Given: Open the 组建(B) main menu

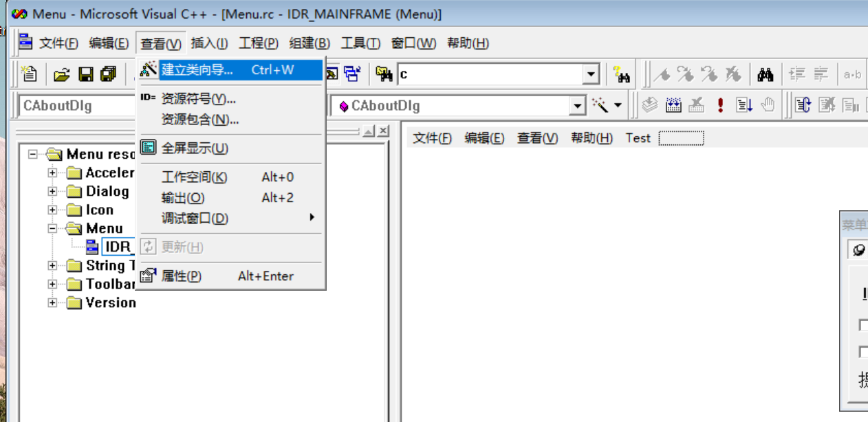Looking at the screenshot, I should (310, 43).
